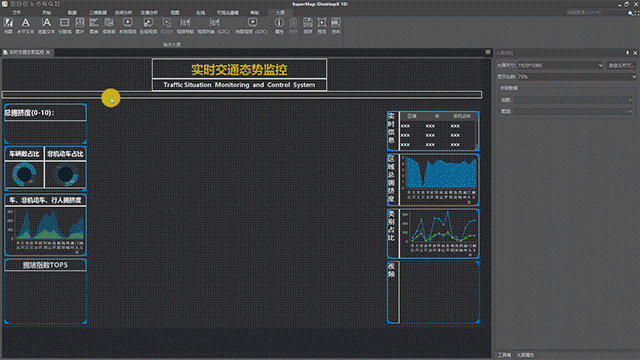Click the search magnifier icon in title bar
The width and height of the screenshot is (640, 360).
[630, 13]
